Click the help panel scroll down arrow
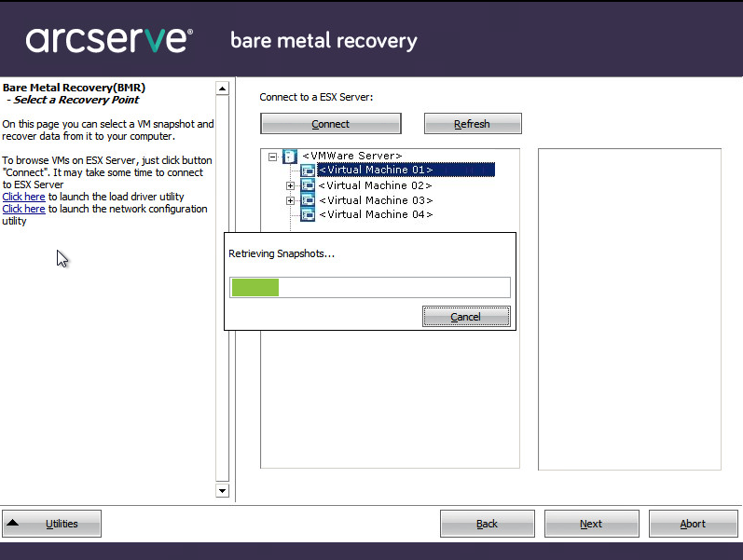The width and height of the screenshot is (743, 560). click(222, 490)
